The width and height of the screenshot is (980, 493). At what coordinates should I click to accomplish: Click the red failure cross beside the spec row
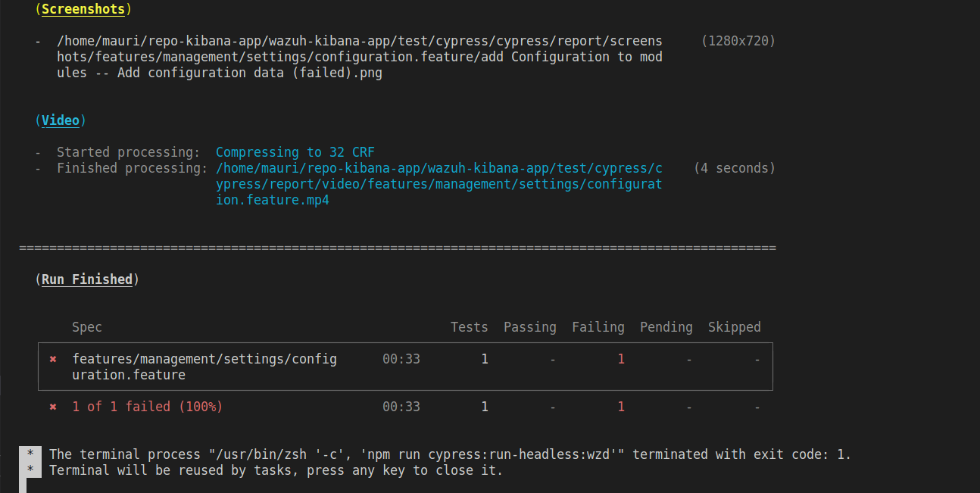(x=52, y=359)
